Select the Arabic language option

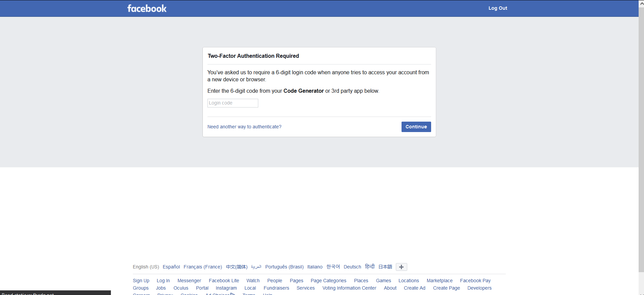pos(256,267)
